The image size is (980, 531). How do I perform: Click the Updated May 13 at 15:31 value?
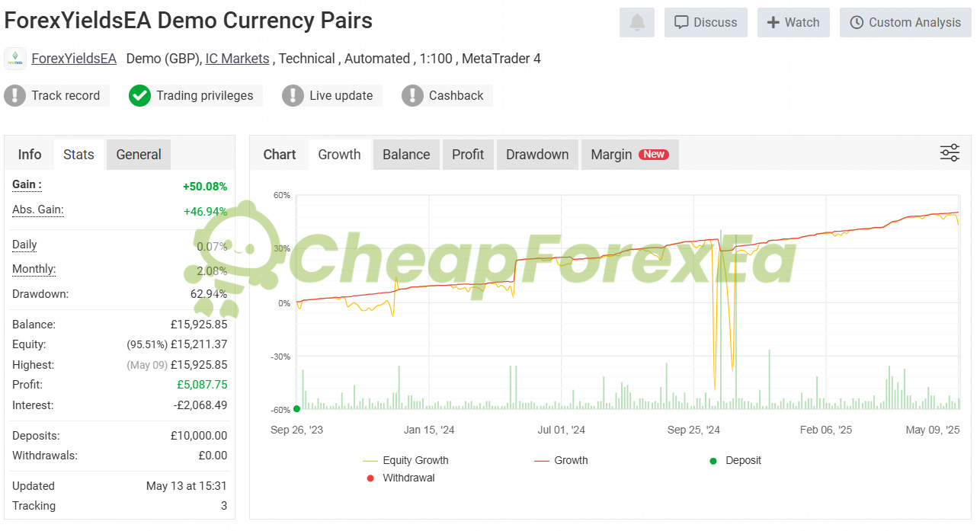click(187, 486)
